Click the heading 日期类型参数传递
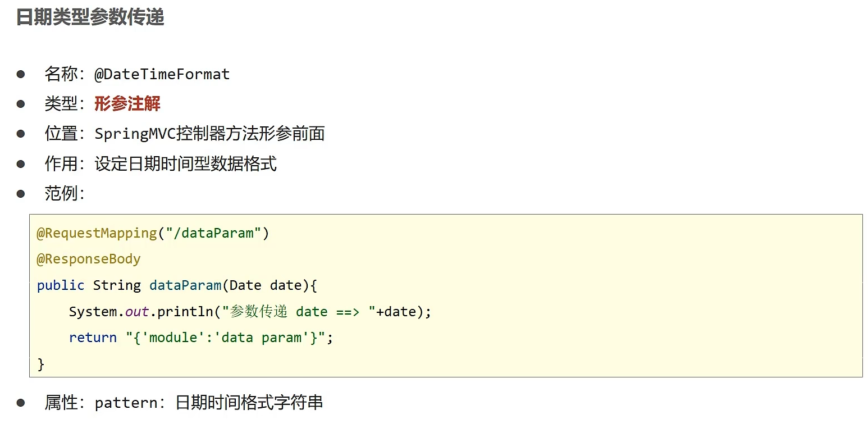Screen dimensions: 868x428 click(x=90, y=17)
